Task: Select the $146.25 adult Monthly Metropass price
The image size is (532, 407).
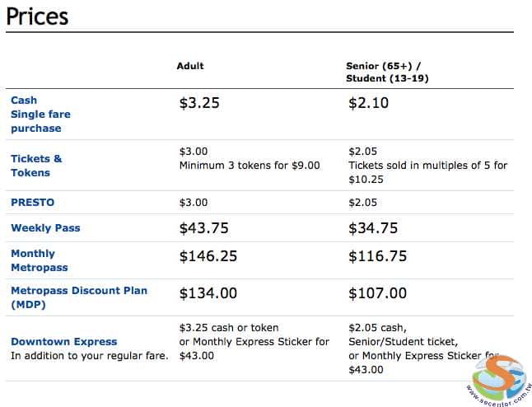Action: (x=208, y=256)
